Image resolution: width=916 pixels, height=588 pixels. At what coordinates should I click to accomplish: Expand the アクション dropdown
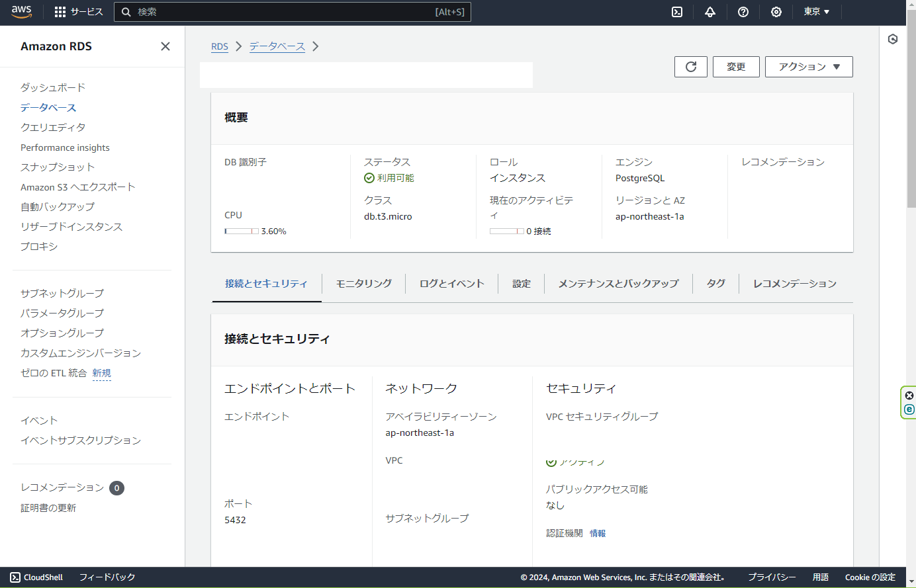click(x=809, y=67)
